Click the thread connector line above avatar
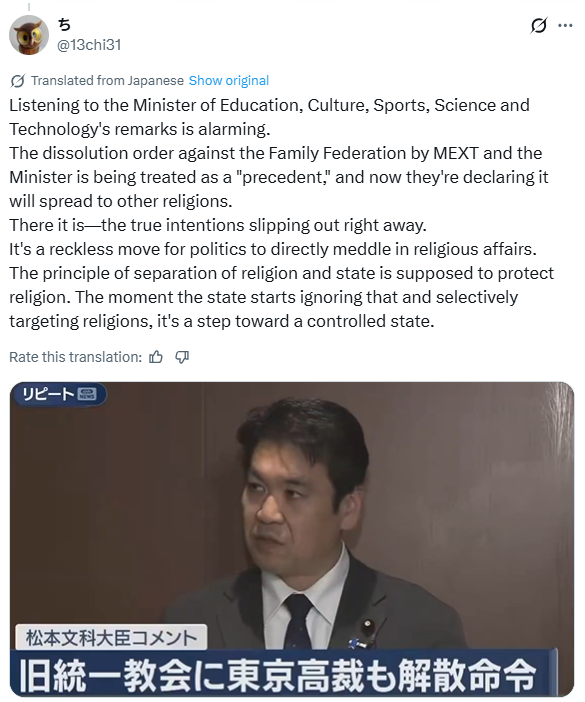 point(29,7)
